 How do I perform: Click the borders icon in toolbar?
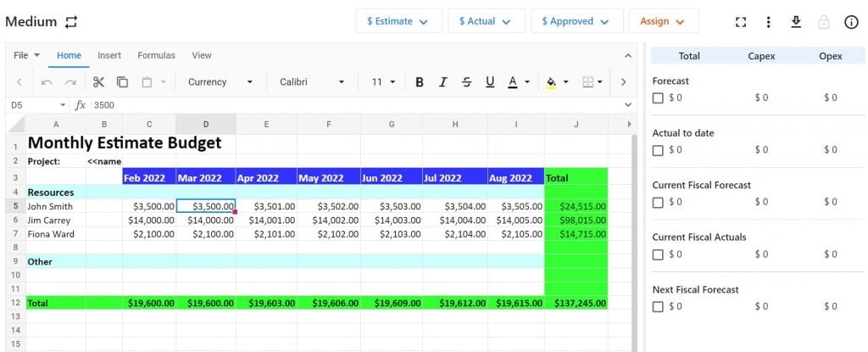coord(588,82)
